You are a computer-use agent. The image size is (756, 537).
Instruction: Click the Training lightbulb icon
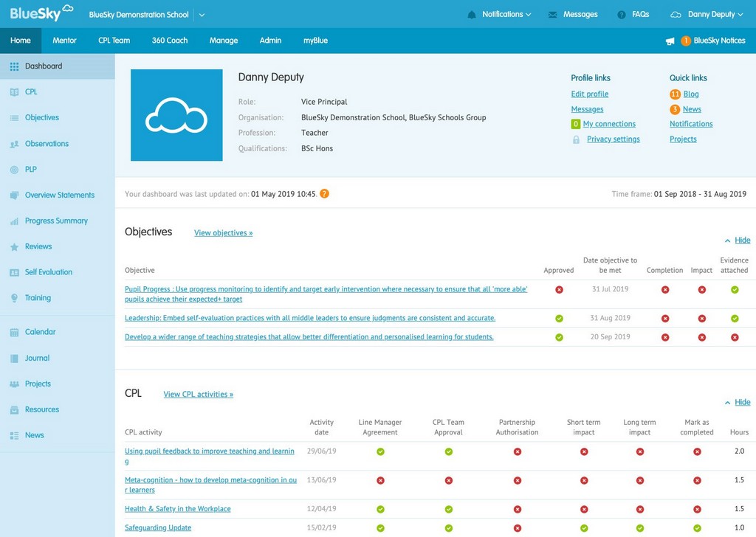pyautogui.click(x=15, y=298)
